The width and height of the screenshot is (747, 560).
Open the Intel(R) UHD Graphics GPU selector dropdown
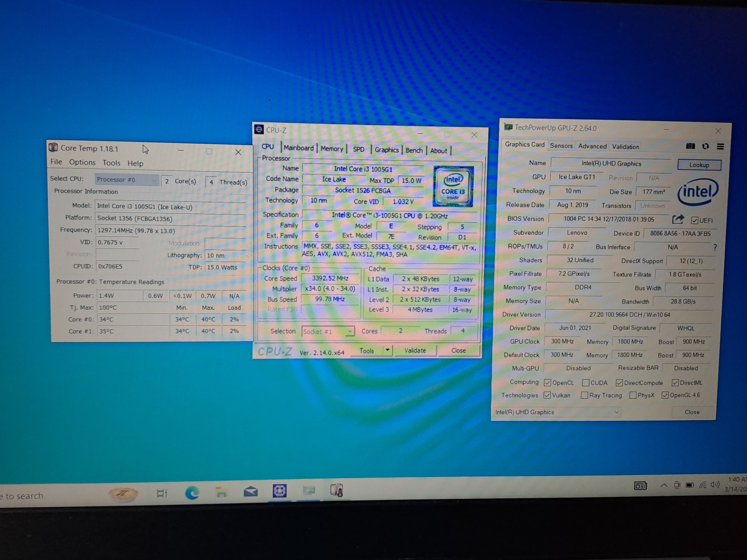[x=557, y=412]
